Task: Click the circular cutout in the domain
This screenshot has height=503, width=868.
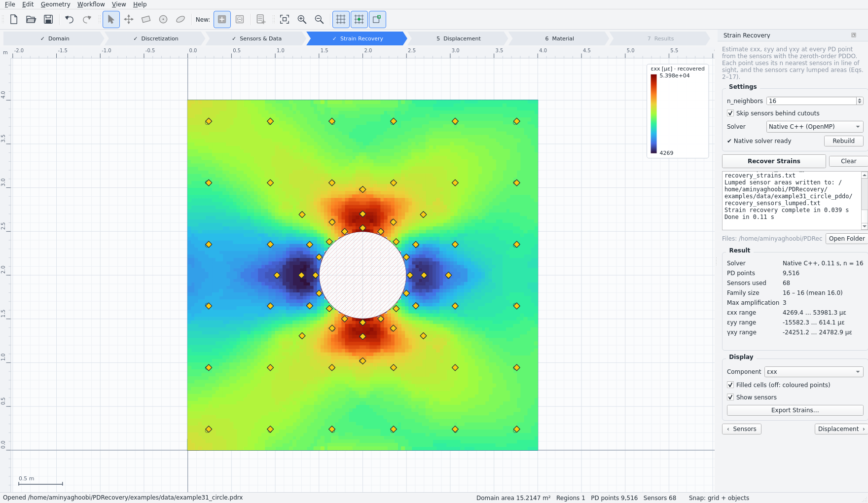Action: [362, 275]
